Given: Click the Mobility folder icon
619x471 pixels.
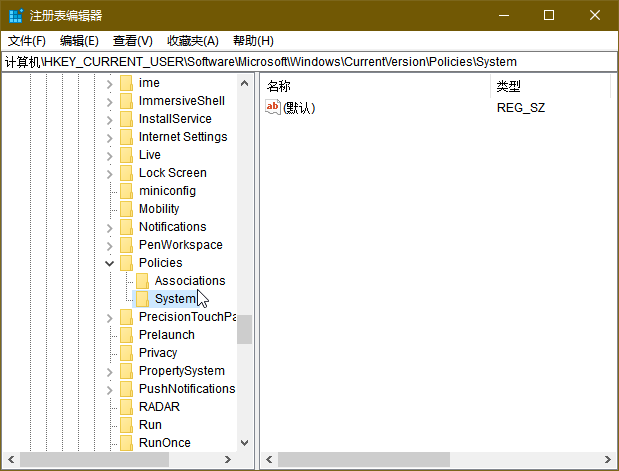Looking at the screenshot, I should pyautogui.click(x=126, y=209).
